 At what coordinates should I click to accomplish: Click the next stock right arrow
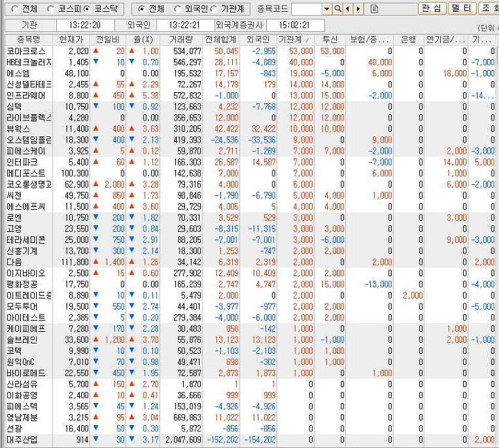(358, 9)
